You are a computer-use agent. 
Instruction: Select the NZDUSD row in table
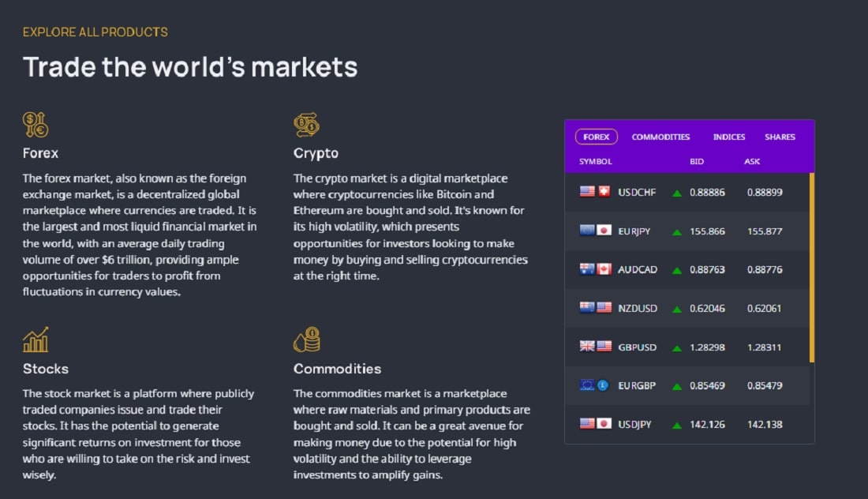687,308
